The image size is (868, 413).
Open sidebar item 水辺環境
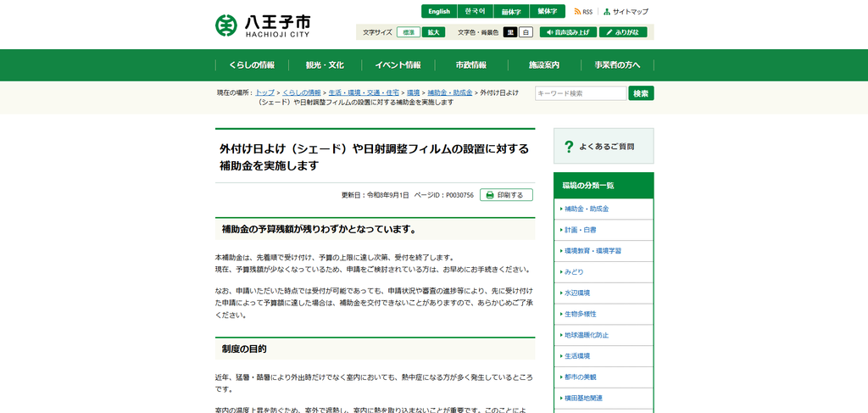[x=604, y=293]
